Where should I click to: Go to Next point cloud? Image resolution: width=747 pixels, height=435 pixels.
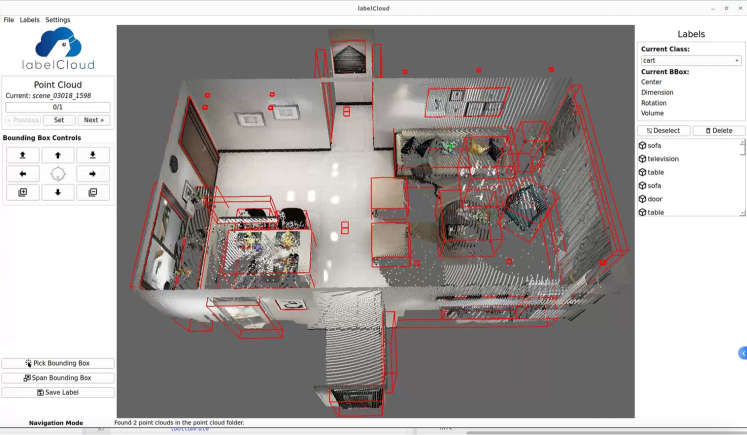click(x=94, y=120)
